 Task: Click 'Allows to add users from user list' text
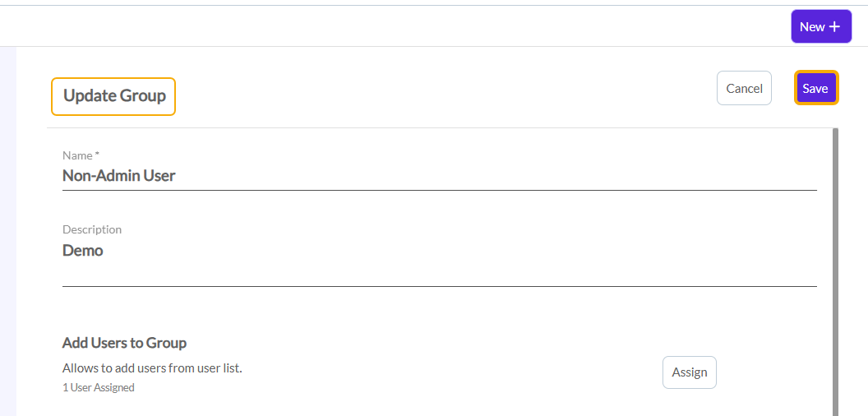[152, 367]
